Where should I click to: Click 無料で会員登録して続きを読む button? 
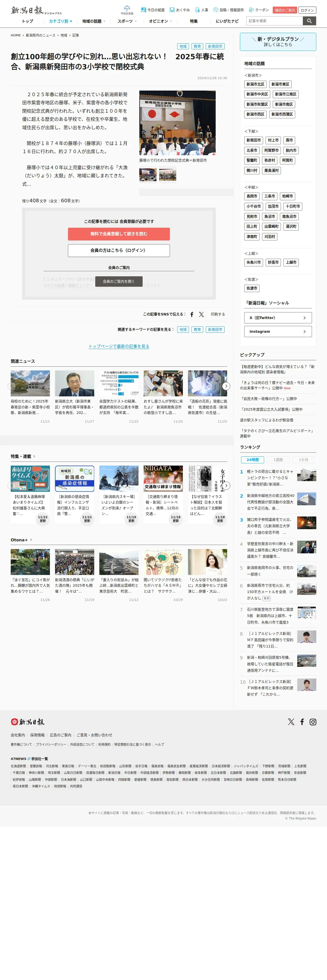coord(119,234)
